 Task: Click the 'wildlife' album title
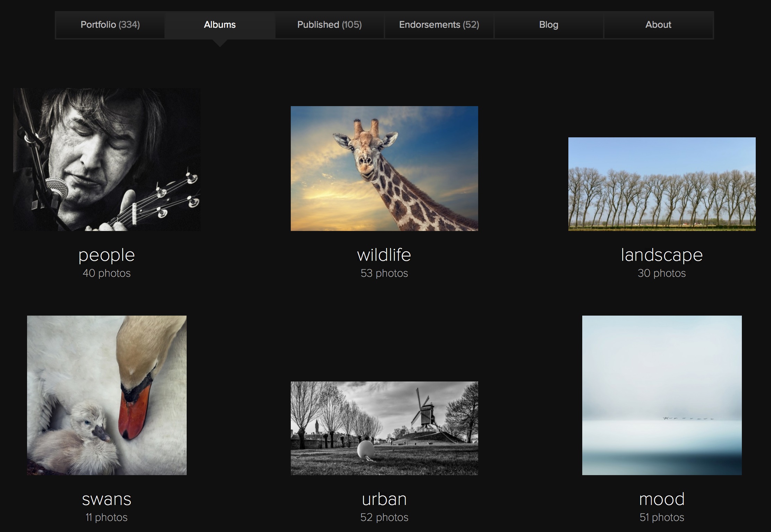(x=384, y=255)
